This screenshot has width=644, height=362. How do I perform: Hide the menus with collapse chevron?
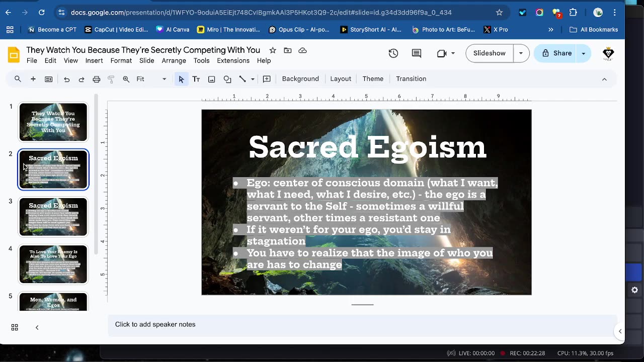coord(604,79)
